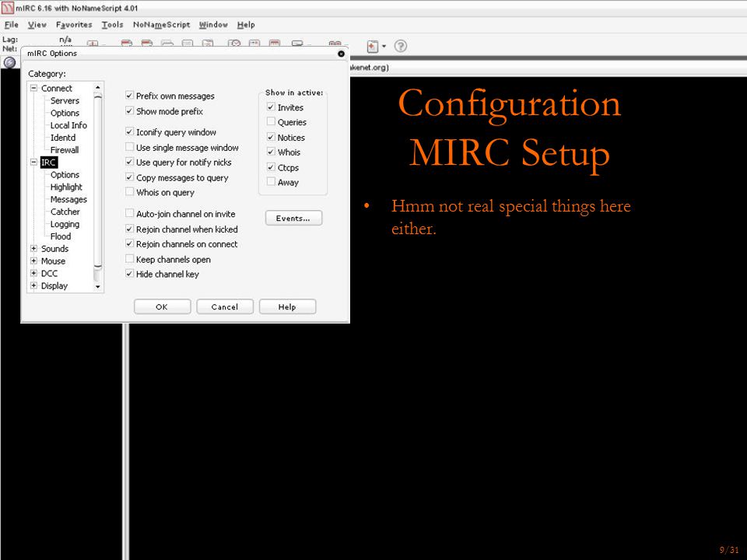Open the Favorites menu
747x560 pixels.
tap(74, 25)
